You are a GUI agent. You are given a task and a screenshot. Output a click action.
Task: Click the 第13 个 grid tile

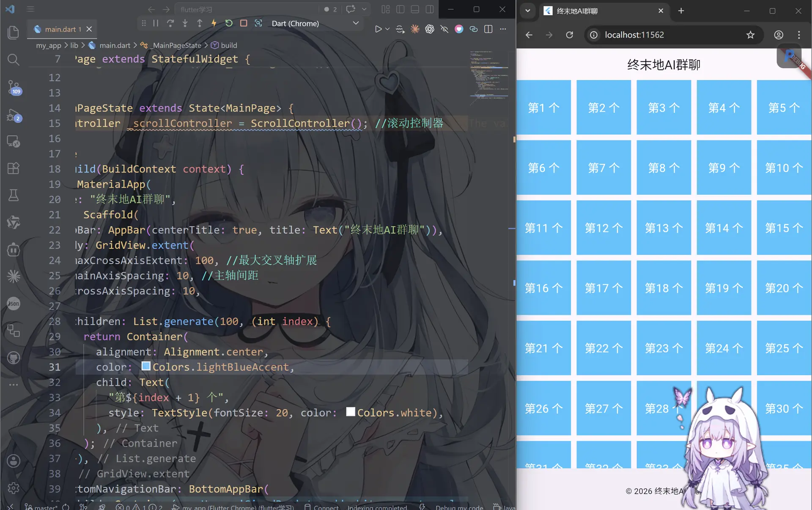(x=664, y=228)
